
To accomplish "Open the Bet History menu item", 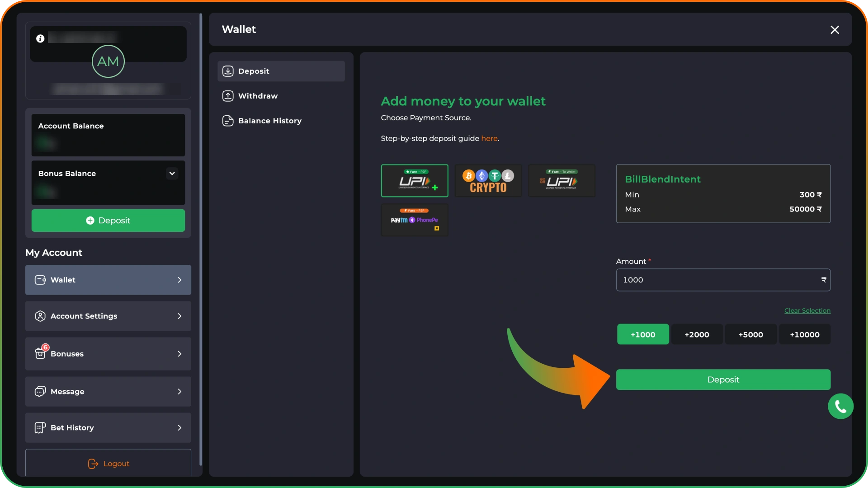I will [108, 428].
